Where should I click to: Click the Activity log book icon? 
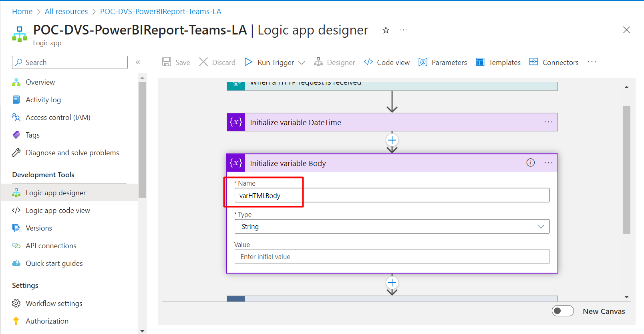16,100
